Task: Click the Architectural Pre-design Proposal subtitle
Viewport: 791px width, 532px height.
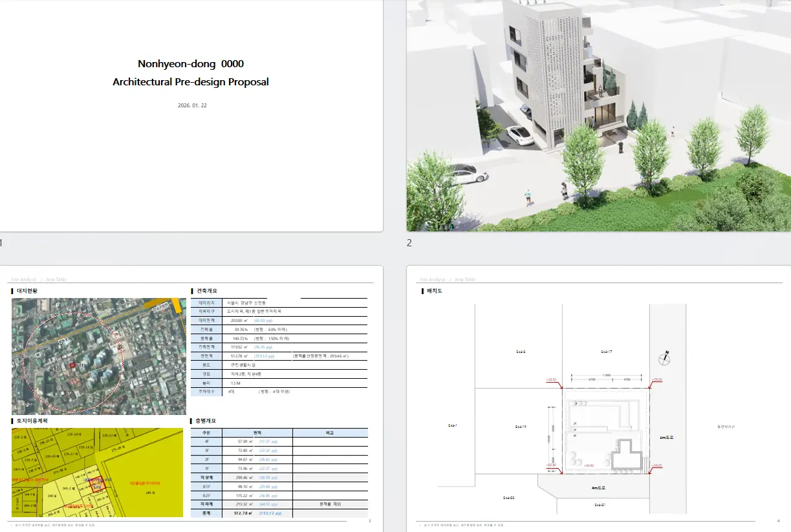Action: (191, 82)
